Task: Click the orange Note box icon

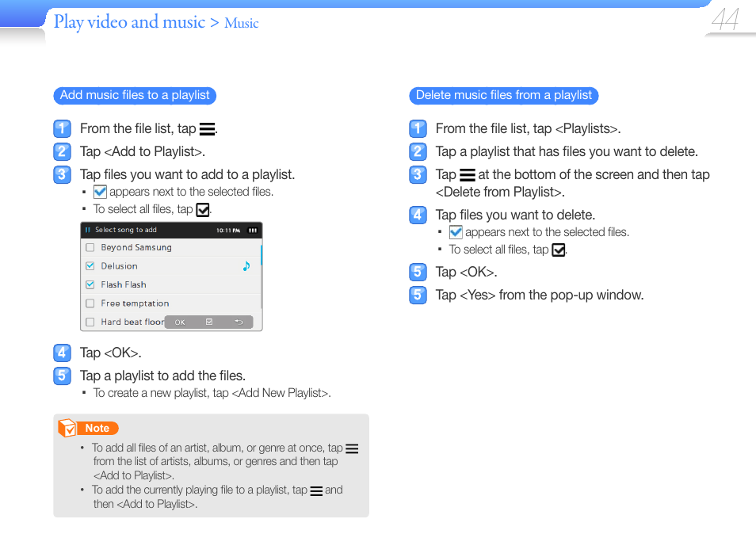Action: (67, 428)
